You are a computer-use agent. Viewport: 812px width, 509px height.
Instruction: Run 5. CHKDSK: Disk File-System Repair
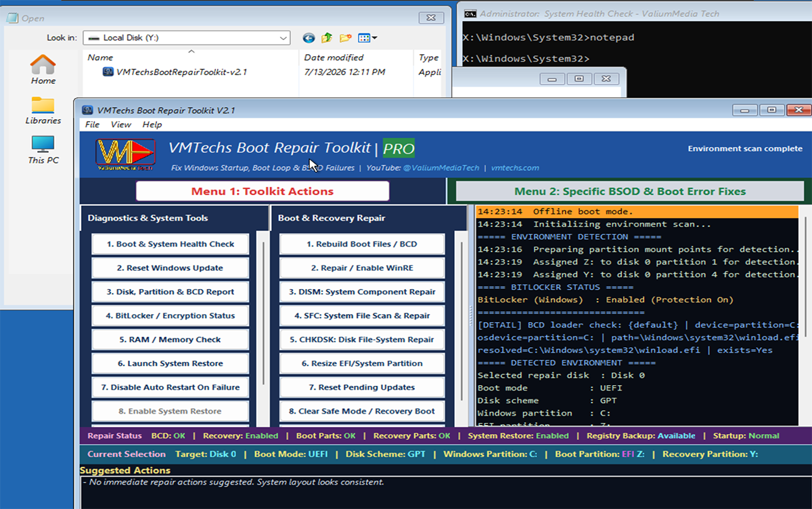click(362, 340)
